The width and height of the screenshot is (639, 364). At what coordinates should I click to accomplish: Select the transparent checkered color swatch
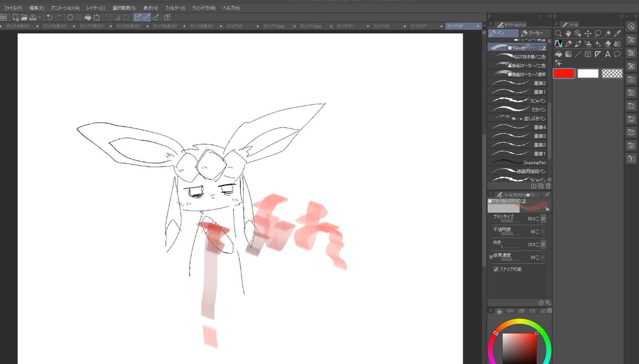[x=612, y=73]
